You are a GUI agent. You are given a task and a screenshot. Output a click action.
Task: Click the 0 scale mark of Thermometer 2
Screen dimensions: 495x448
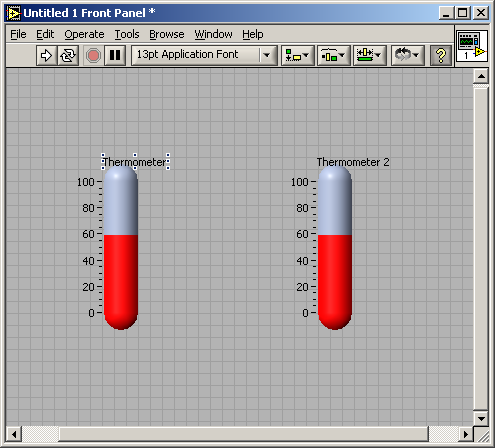tap(305, 313)
